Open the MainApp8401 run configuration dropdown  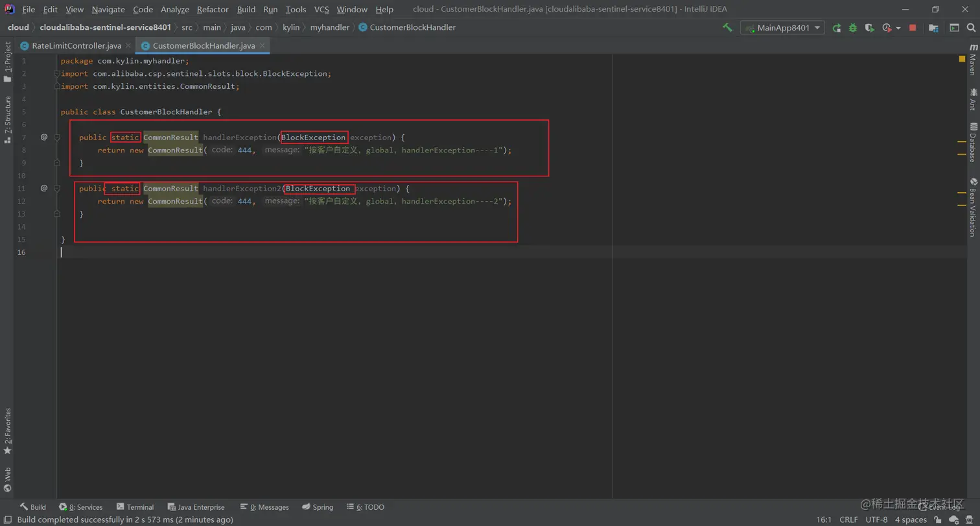click(x=783, y=28)
